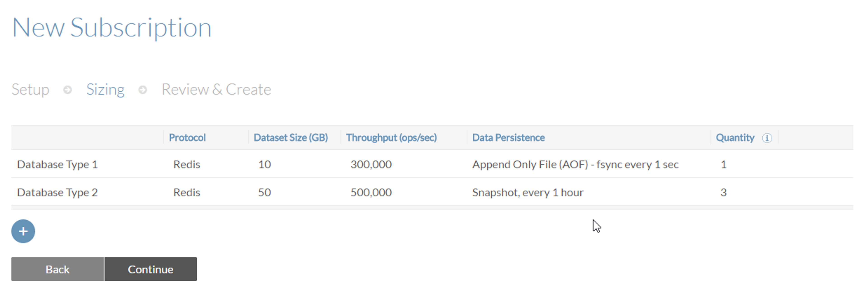This screenshot has width=868, height=299.
Task: Click Snapshot, every 1 hour persistence cell
Action: [x=527, y=192]
